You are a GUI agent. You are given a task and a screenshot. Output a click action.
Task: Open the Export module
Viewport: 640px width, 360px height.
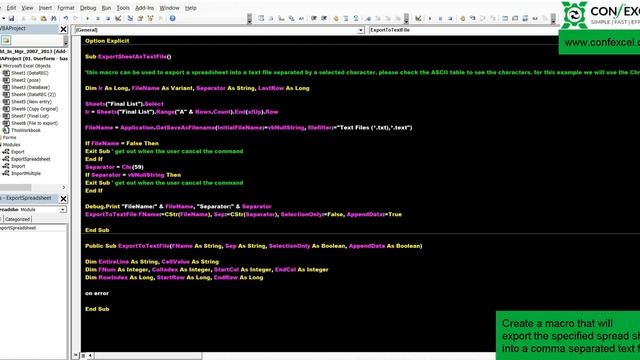click(18, 152)
